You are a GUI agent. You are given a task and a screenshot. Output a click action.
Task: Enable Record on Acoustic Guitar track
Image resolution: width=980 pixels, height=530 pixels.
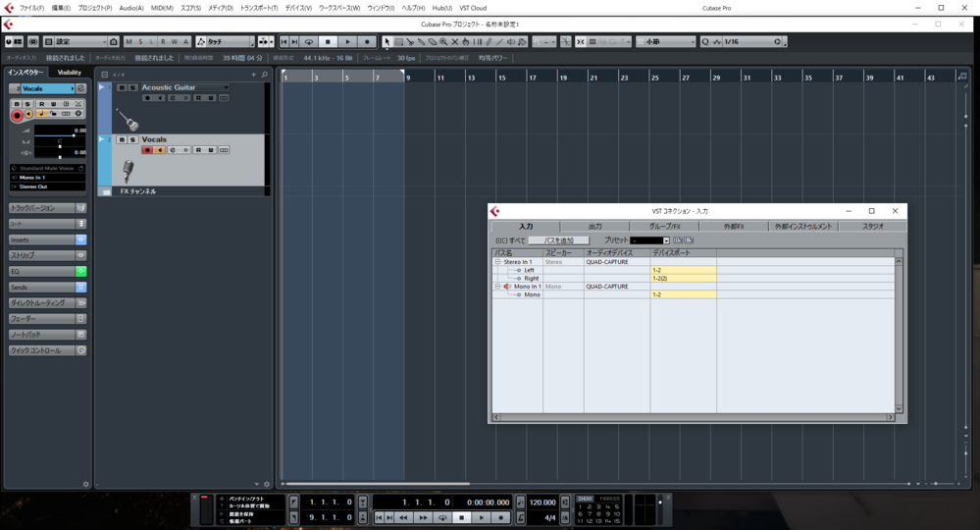click(147, 98)
